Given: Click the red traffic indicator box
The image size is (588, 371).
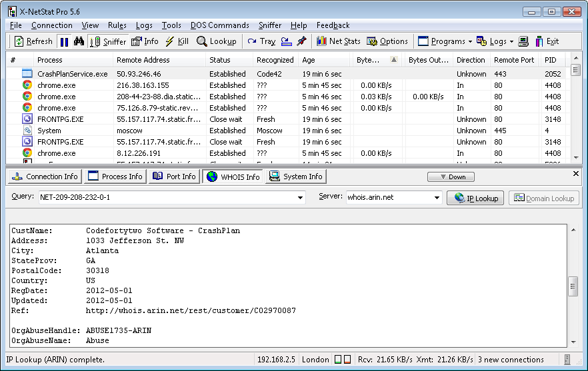Looking at the screenshot, I should [x=347, y=360].
